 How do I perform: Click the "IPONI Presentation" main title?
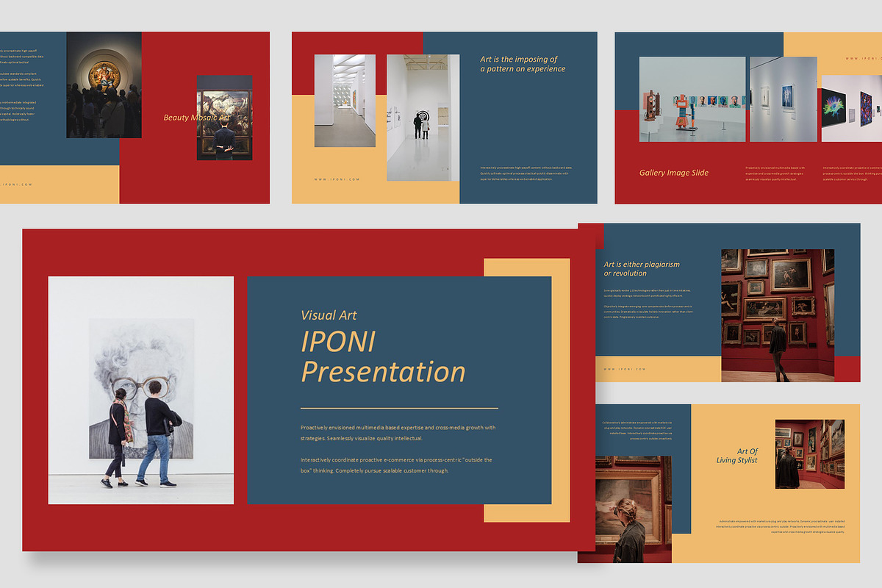coord(383,356)
